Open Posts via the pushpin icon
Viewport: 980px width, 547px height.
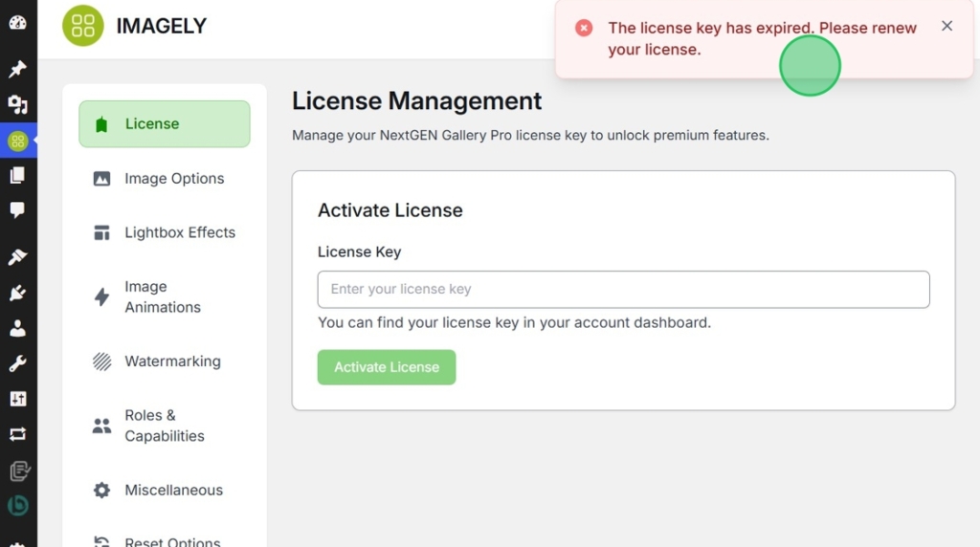tap(17, 68)
